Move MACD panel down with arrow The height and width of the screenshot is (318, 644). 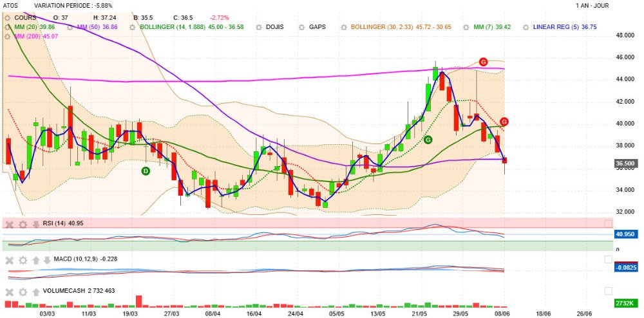(x=47, y=259)
